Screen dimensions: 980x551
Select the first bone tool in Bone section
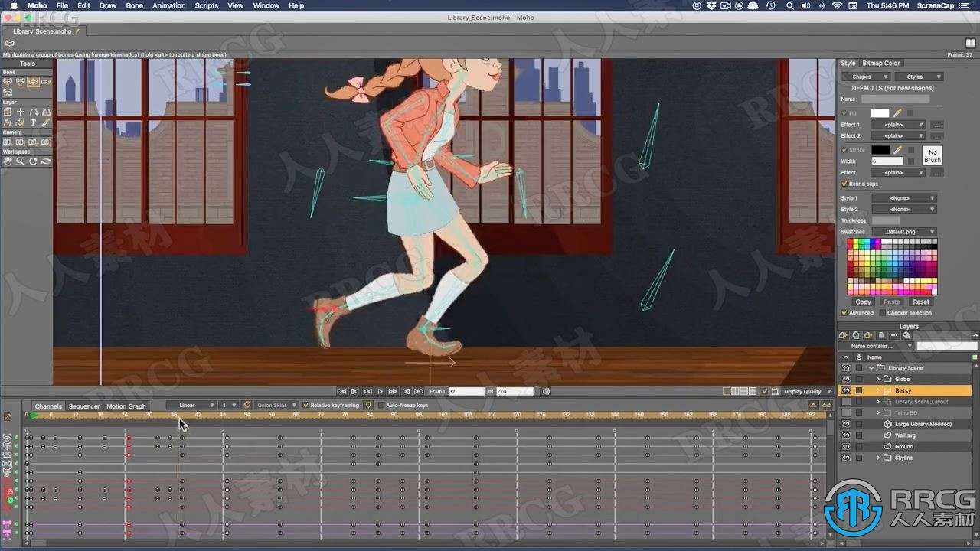click(x=8, y=81)
